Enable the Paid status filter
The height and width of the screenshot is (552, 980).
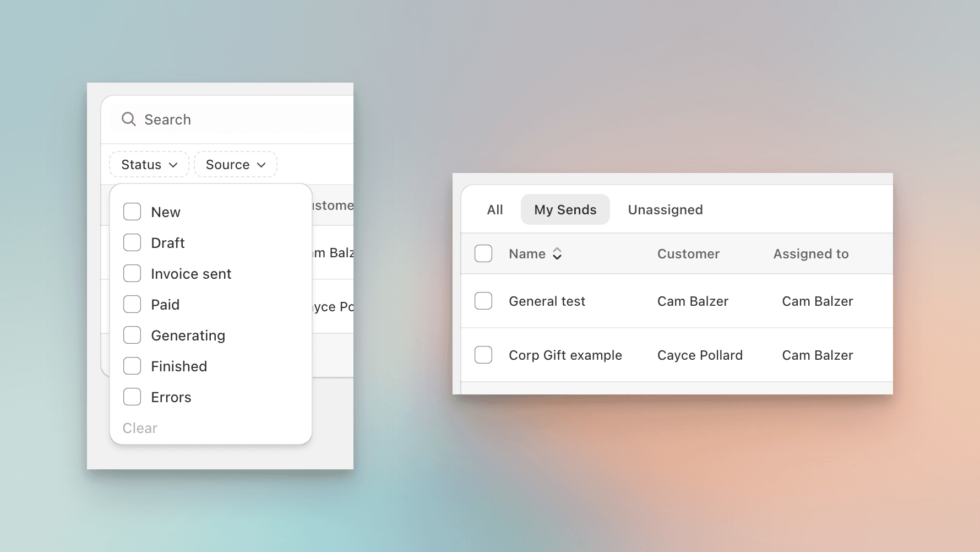pos(132,304)
